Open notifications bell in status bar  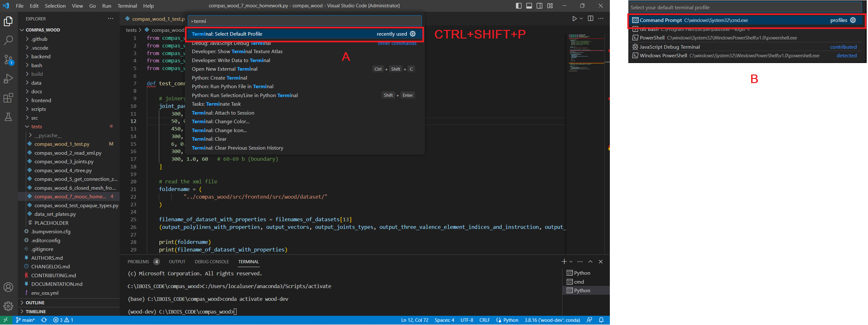tap(601, 320)
